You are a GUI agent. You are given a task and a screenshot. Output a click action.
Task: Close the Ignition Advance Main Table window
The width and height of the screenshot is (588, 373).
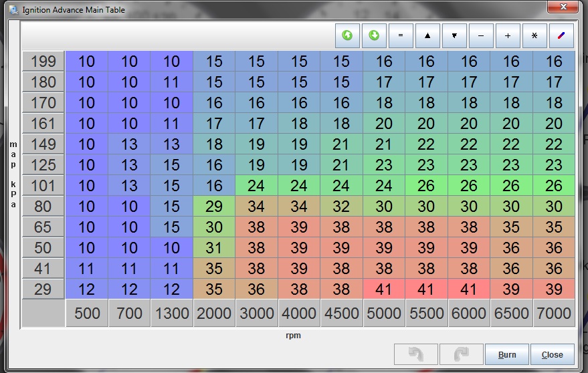click(563, 7)
